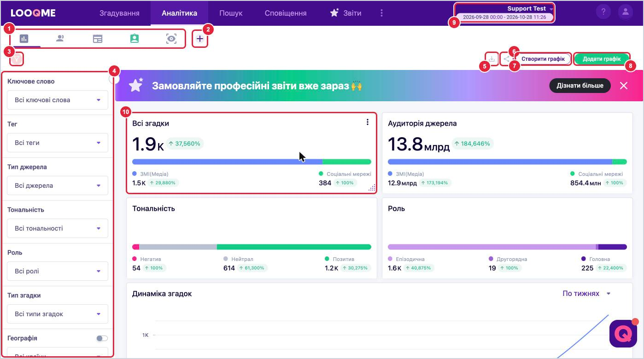The height and width of the screenshot is (359, 644).
Task: Open the eye scan dashboard icon
Action: pyautogui.click(x=171, y=39)
